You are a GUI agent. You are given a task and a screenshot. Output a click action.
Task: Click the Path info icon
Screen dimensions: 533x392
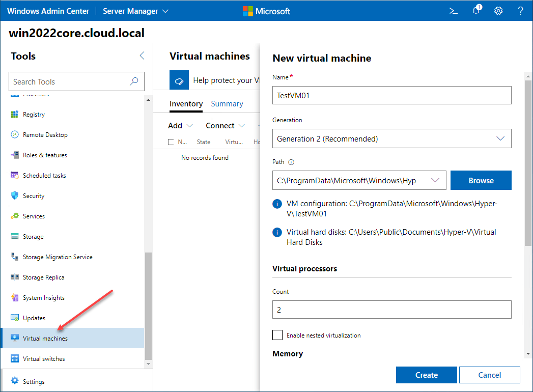(291, 162)
